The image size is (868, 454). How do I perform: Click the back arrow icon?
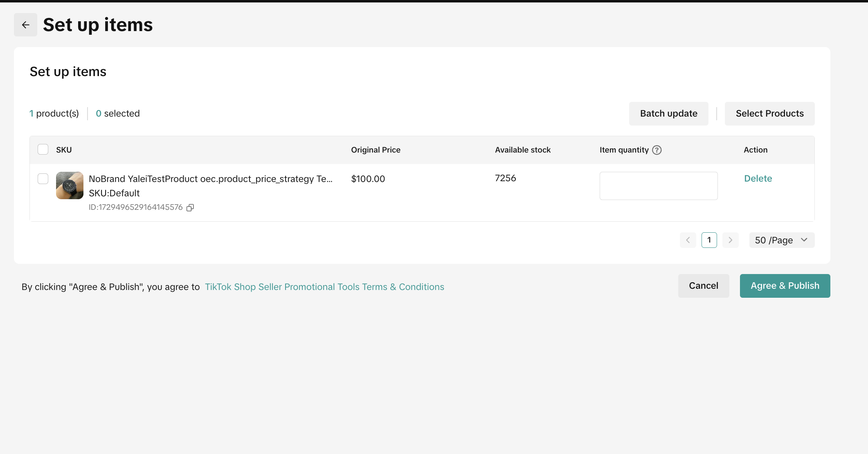coord(25,25)
